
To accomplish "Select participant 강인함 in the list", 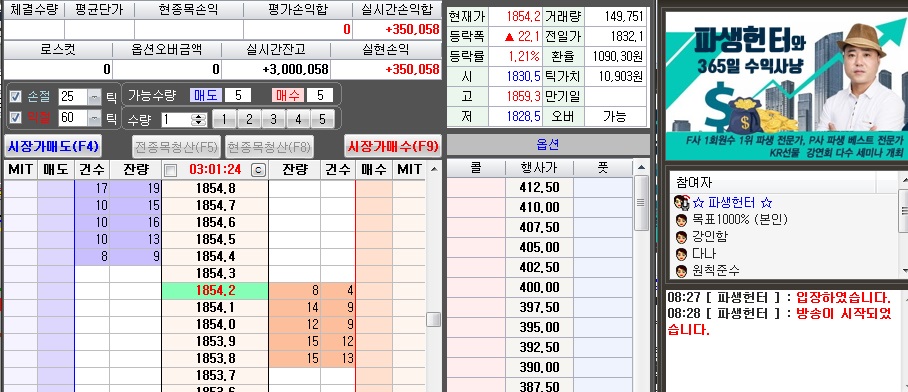I will point(710,237).
